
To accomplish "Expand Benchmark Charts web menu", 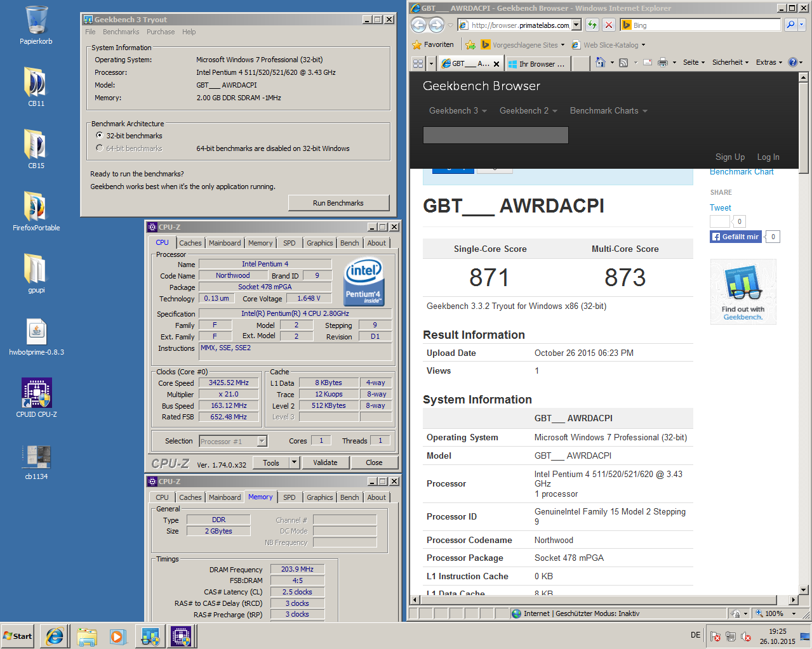I will tap(608, 110).
